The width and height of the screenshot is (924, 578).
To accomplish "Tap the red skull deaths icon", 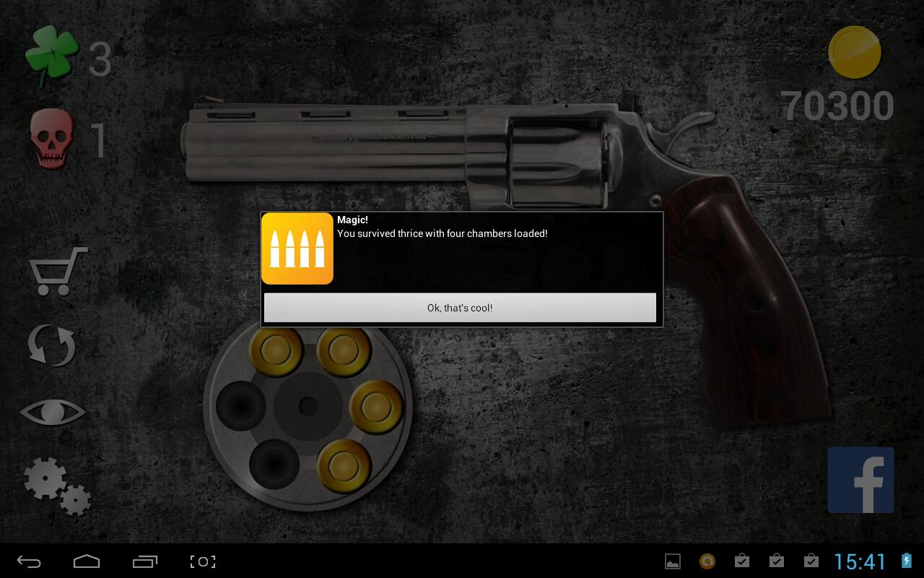I will (51, 139).
